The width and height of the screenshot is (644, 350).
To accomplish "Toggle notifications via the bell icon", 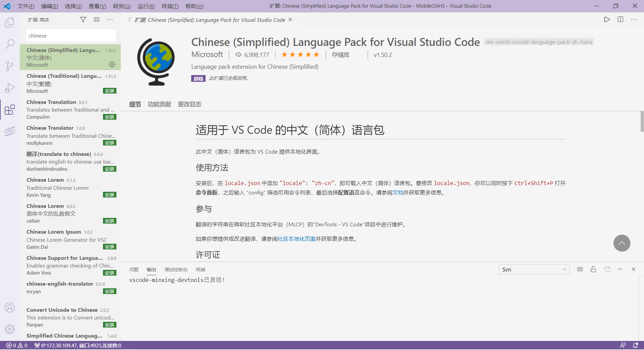I will [x=635, y=345].
